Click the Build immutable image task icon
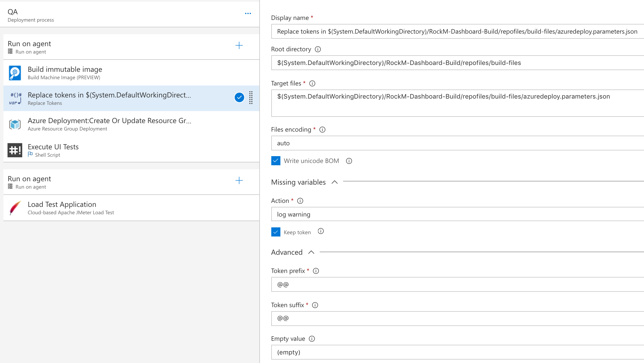This screenshot has width=644, height=363. [15, 73]
